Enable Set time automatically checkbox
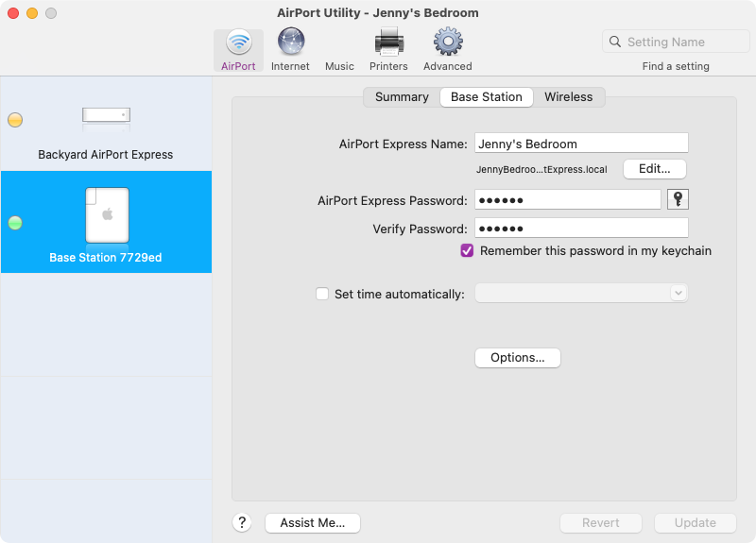This screenshot has width=756, height=543. [322, 294]
